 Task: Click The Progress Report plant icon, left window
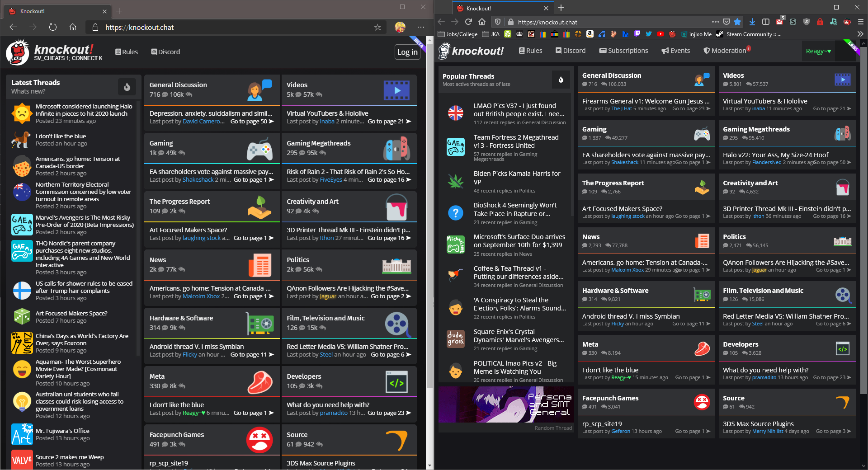(x=259, y=207)
